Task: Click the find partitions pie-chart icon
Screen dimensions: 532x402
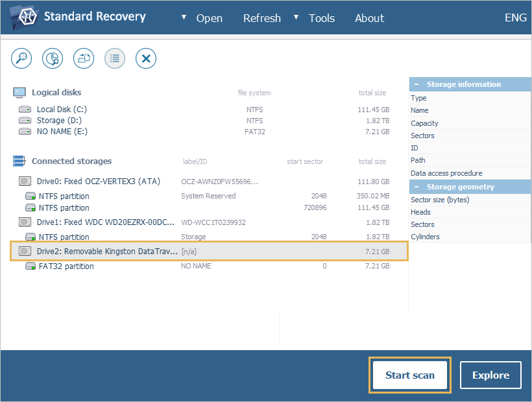Action: pos(53,58)
